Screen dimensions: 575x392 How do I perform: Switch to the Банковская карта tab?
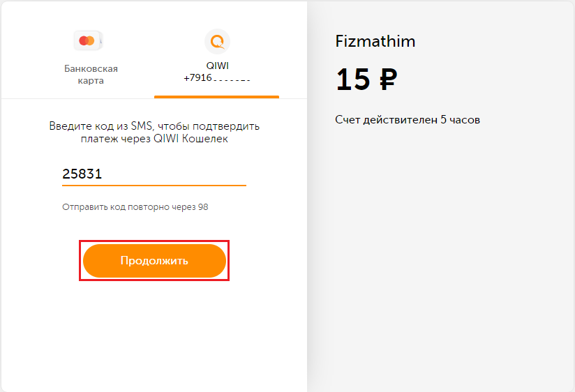(x=91, y=74)
